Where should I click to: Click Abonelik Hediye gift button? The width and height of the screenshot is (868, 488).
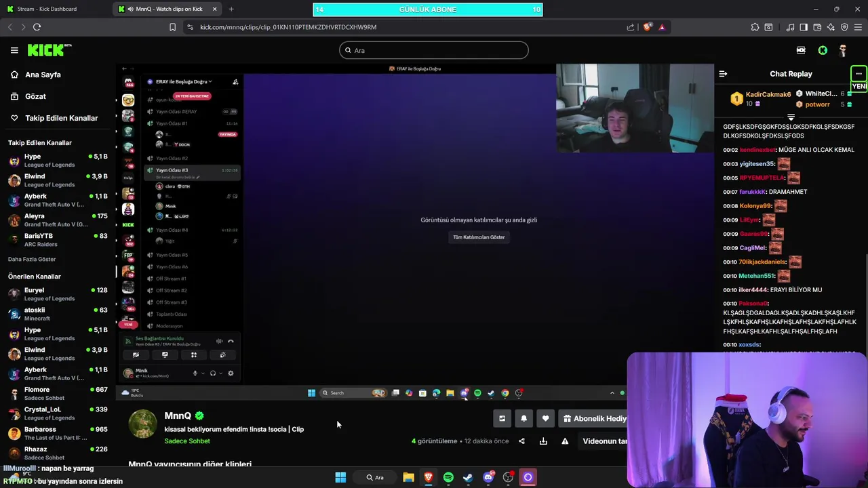click(x=593, y=419)
